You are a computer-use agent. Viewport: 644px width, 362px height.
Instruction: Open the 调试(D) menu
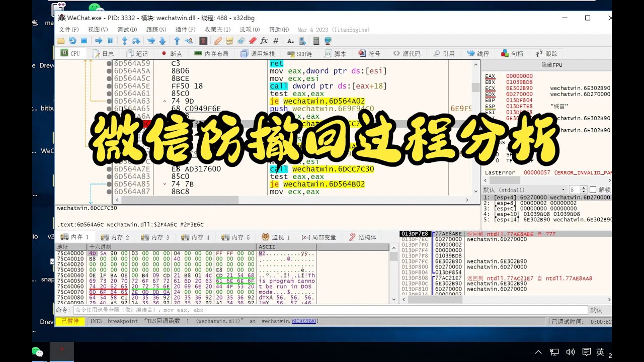127,30
